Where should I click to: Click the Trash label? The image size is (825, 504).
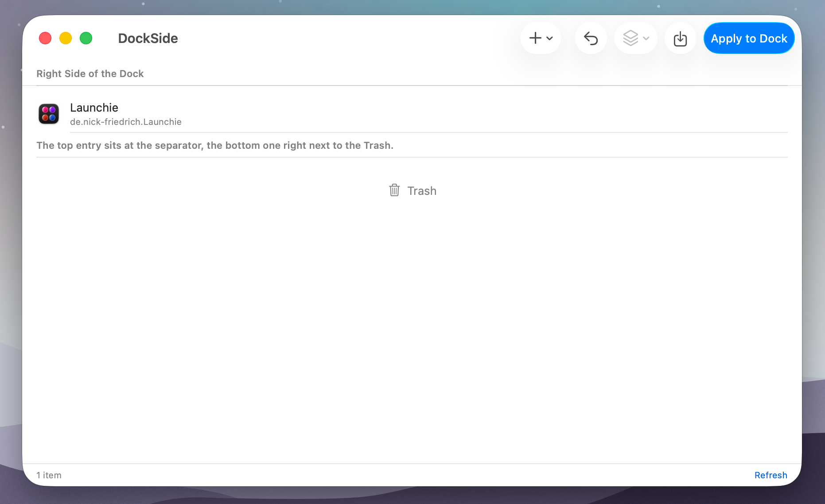(x=422, y=191)
